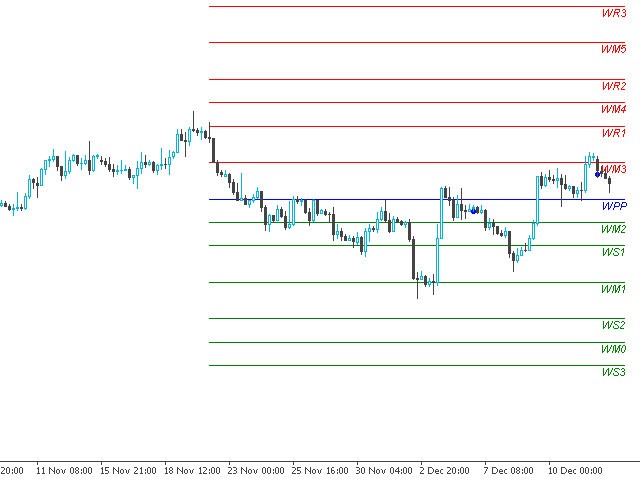This screenshot has width=640, height=480.
Task: Click the 11 Nov 08:00 time axis label
Action: click(64, 471)
